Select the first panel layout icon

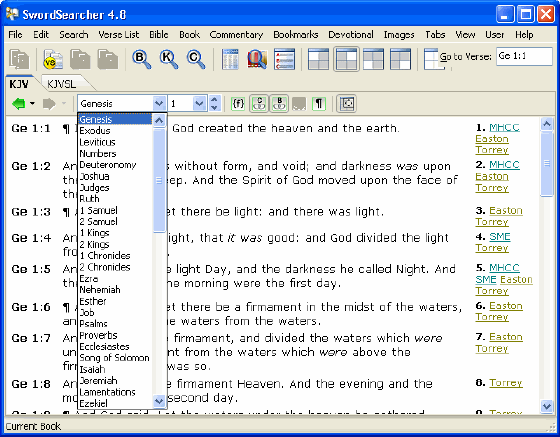[x=318, y=59]
